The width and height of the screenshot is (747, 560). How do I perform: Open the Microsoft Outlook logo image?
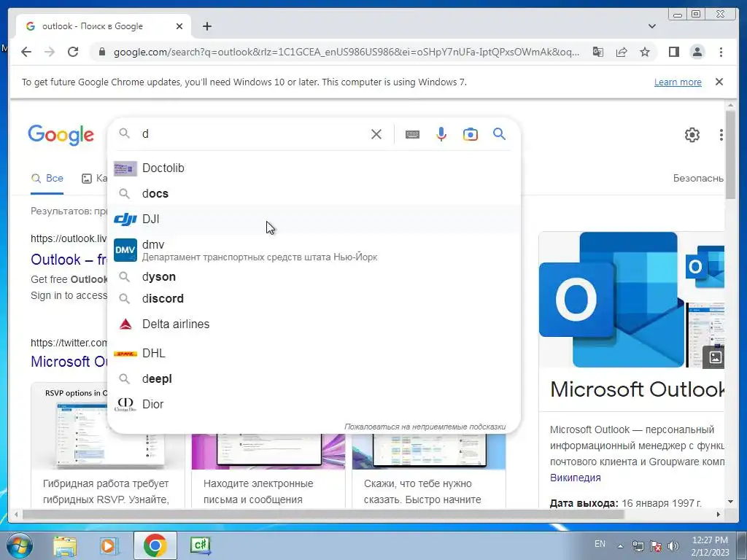[x=611, y=300]
